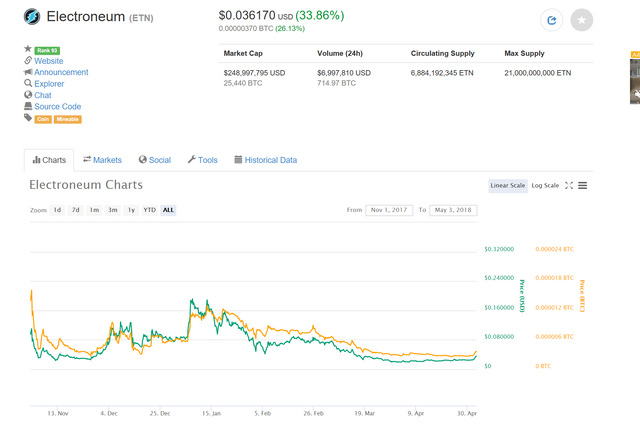The height and width of the screenshot is (424, 640).
Task: Toggle chart fullscreen with the expand arrows icon
Action: [569, 185]
